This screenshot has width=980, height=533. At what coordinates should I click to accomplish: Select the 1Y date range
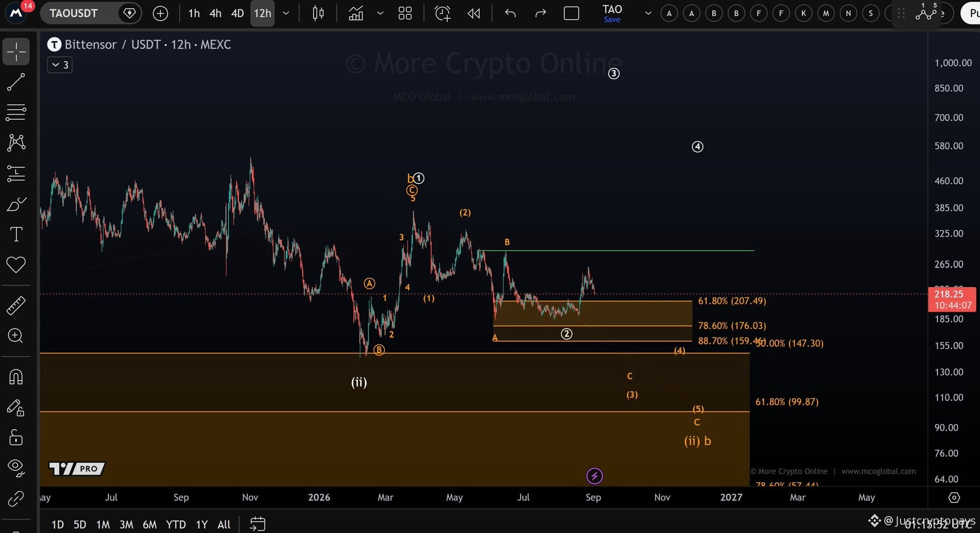click(x=201, y=524)
